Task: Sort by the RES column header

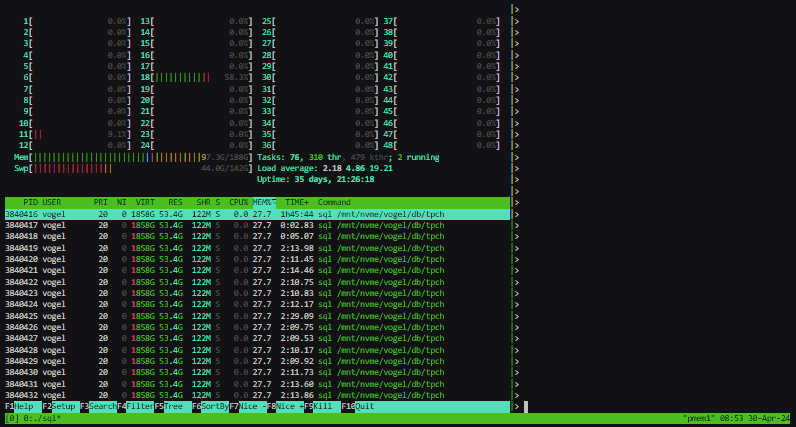Action: [x=175, y=202]
